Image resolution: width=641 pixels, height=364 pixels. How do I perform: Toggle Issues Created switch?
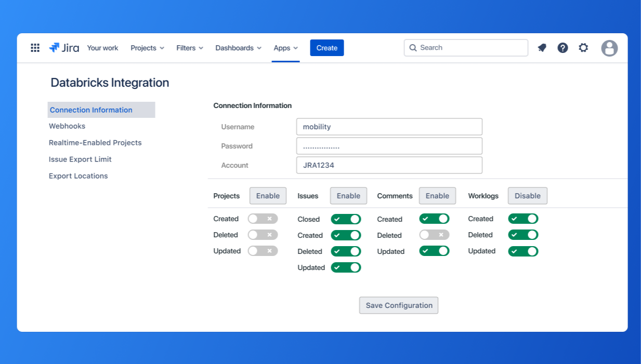346,235
